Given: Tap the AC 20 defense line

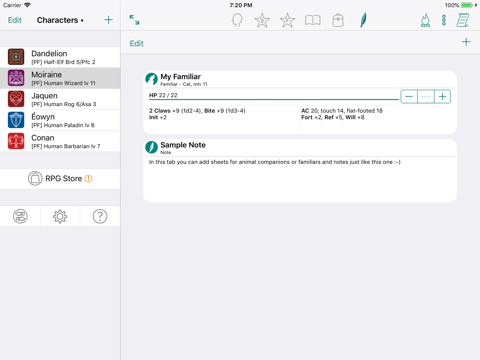Looking at the screenshot, I should (342, 111).
